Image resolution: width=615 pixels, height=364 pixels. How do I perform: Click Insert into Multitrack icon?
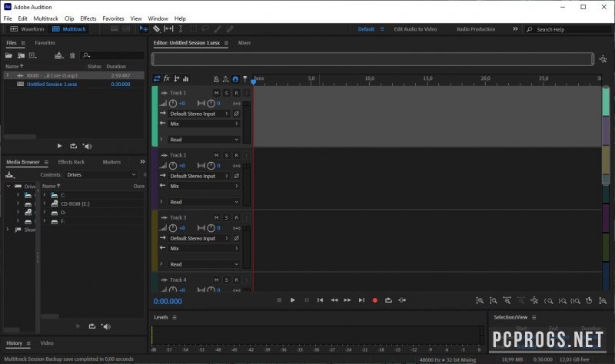pos(59,55)
